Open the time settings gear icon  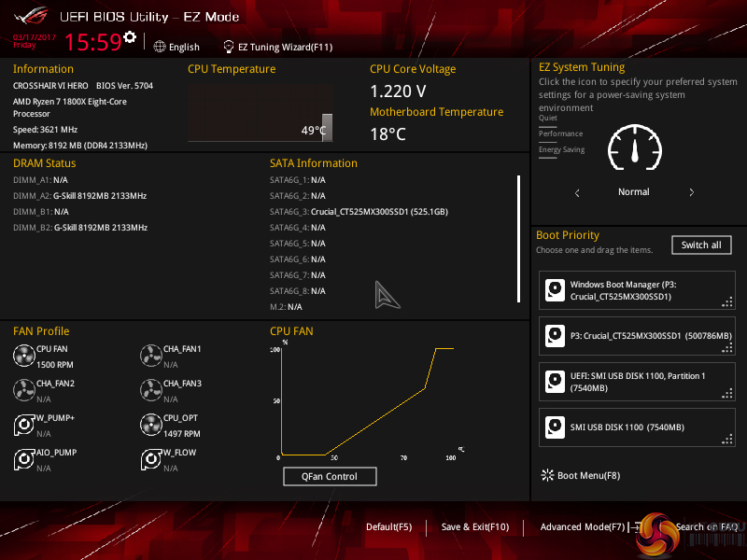130,37
